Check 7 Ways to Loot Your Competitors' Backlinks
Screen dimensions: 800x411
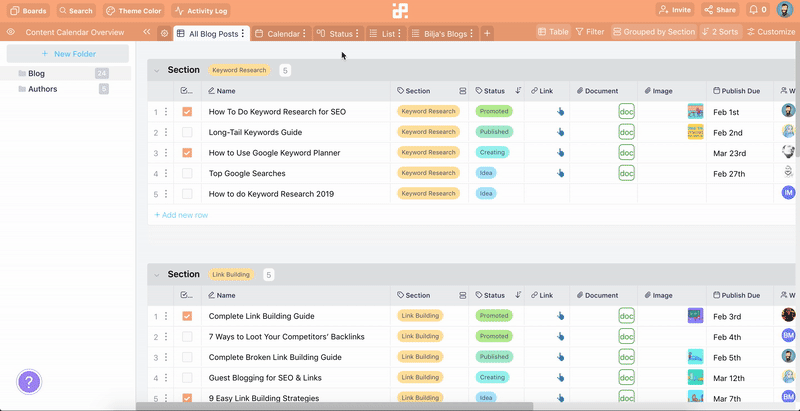(x=187, y=337)
